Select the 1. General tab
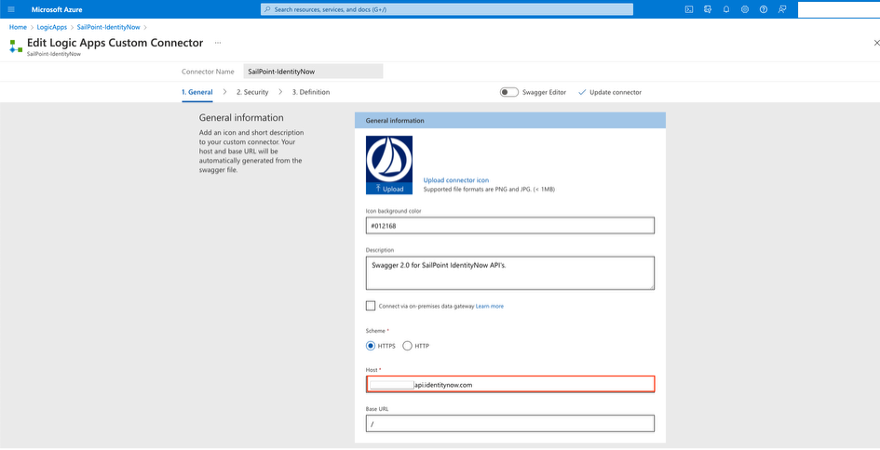Image resolution: width=880 pixels, height=450 pixels. point(197,92)
